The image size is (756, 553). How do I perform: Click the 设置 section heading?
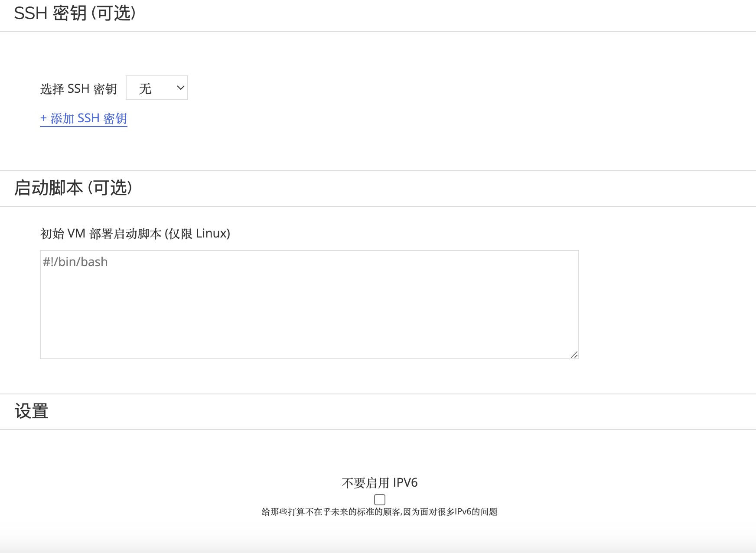[31, 411]
